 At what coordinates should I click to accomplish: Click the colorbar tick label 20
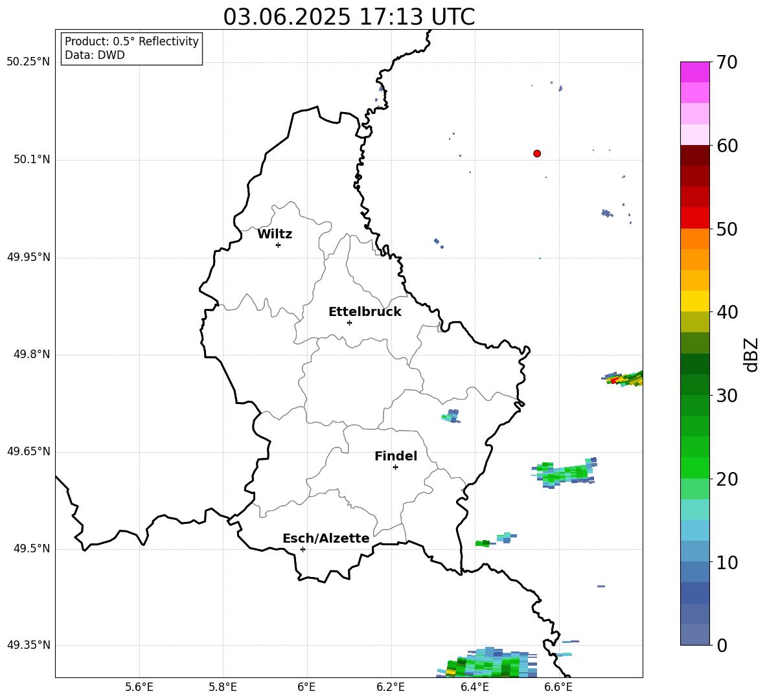click(x=726, y=479)
